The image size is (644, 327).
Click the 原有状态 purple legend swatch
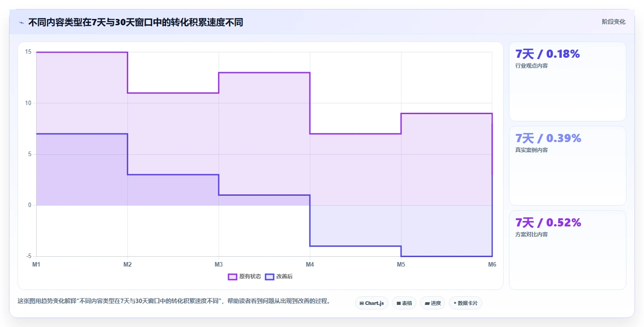pos(233,276)
